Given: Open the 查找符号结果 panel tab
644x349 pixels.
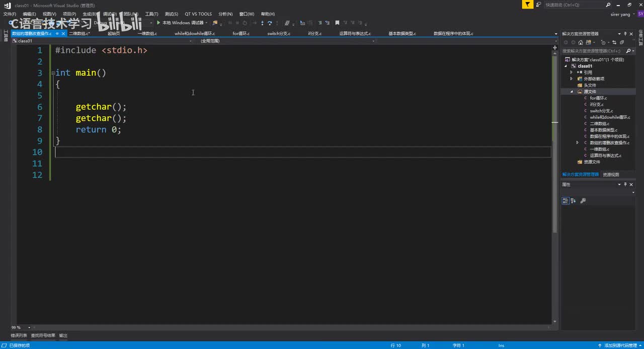Looking at the screenshot, I should pos(43,335).
